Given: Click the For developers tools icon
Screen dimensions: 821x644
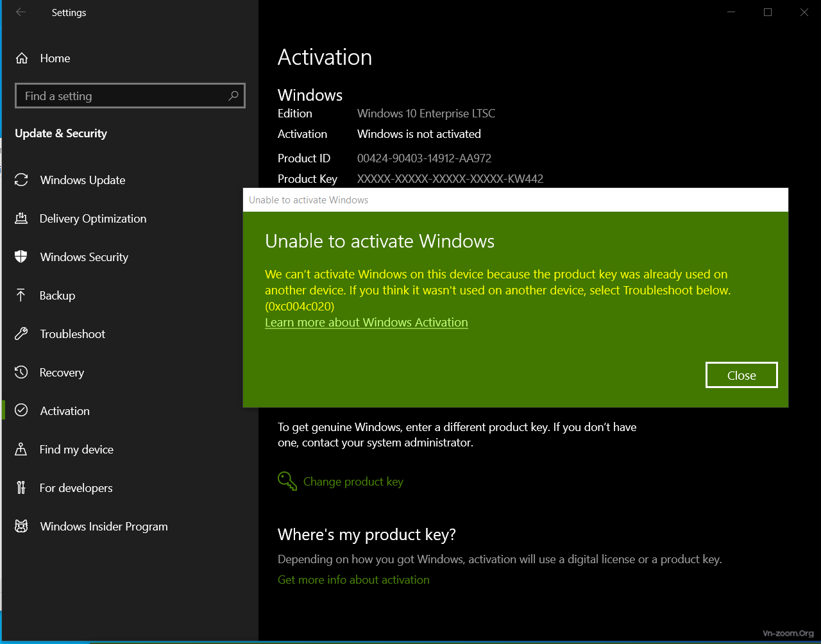Looking at the screenshot, I should coord(21,487).
